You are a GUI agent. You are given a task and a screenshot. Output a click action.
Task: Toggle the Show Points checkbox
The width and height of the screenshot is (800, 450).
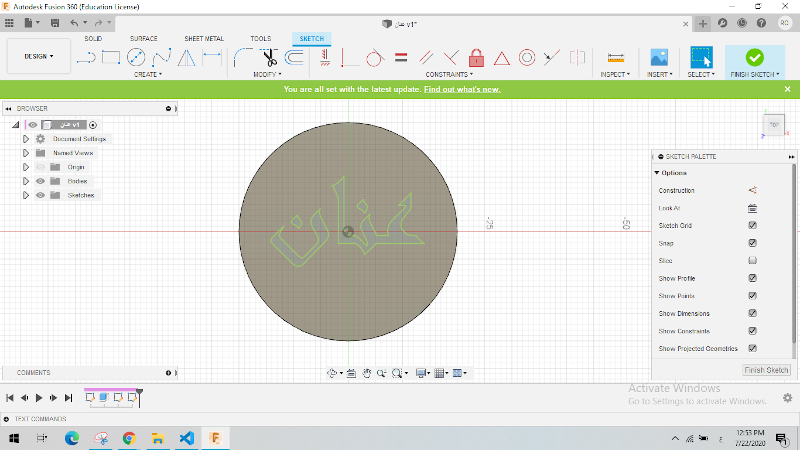pyautogui.click(x=753, y=295)
